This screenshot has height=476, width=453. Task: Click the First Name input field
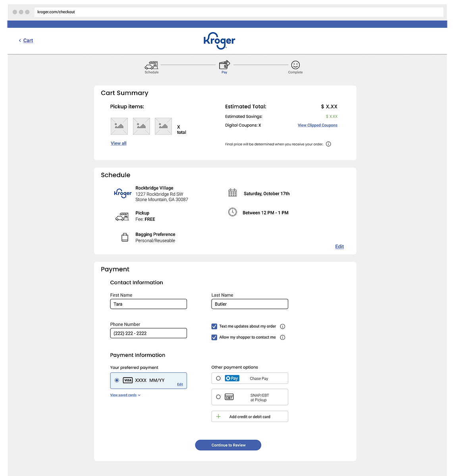click(x=148, y=304)
